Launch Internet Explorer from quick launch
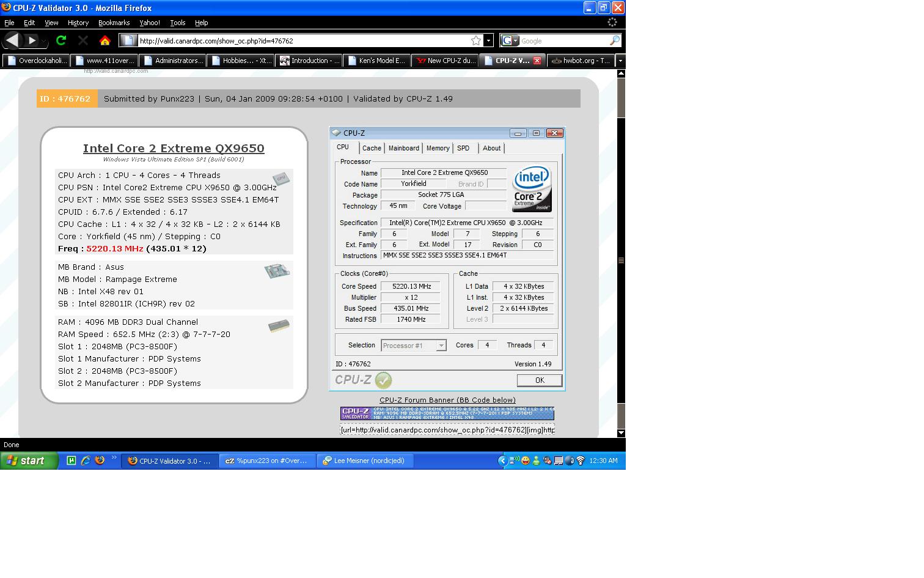Image resolution: width=924 pixels, height=578 pixels. pyautogui.click(x=86, y=461)
